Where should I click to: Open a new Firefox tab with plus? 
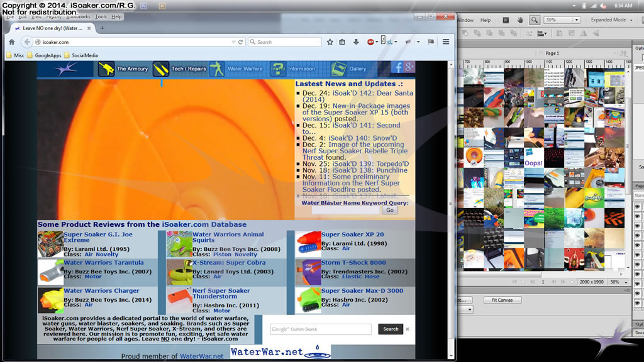(103, 28)
